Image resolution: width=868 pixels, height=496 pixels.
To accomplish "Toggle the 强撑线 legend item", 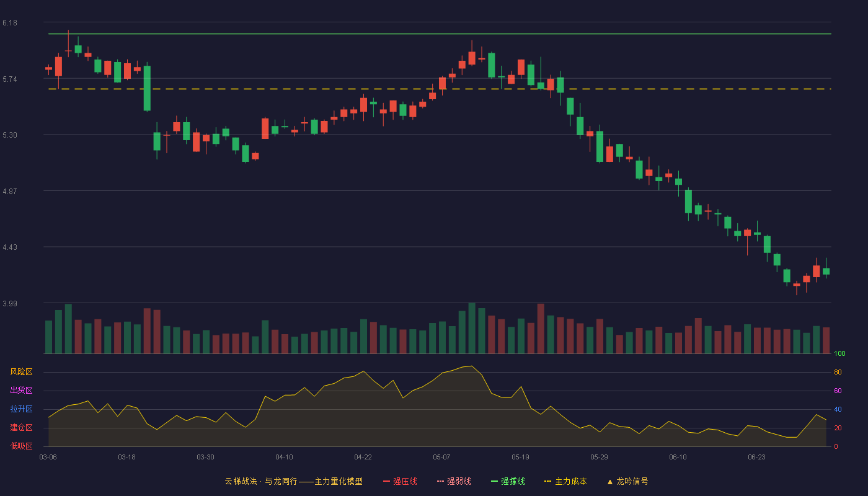I will coord(508,481).
